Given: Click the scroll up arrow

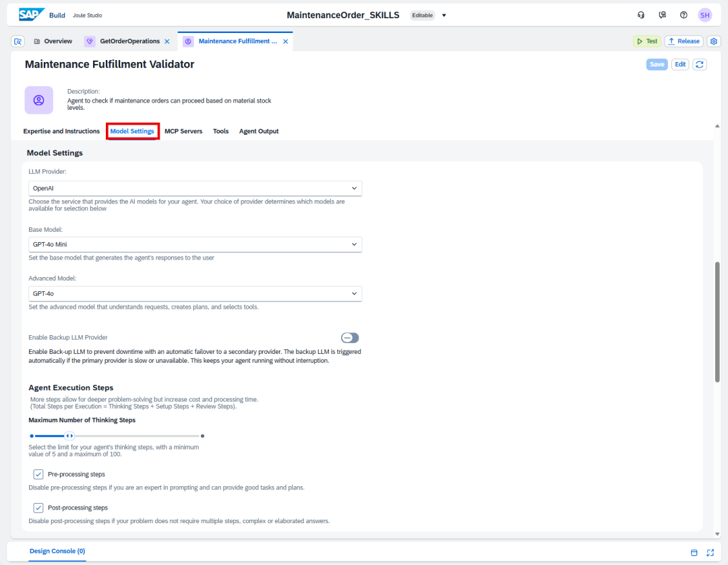Looking at the screenshot, I should coord(717,126).
